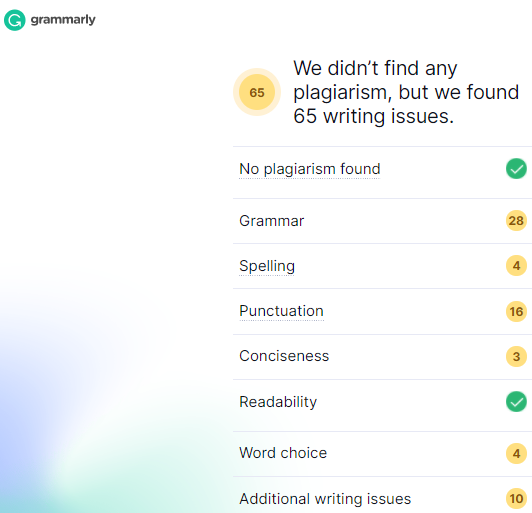Screen dimensions: 532x513
Task: Click the grammarly wordmark text
Action: [x=63, y=20]
